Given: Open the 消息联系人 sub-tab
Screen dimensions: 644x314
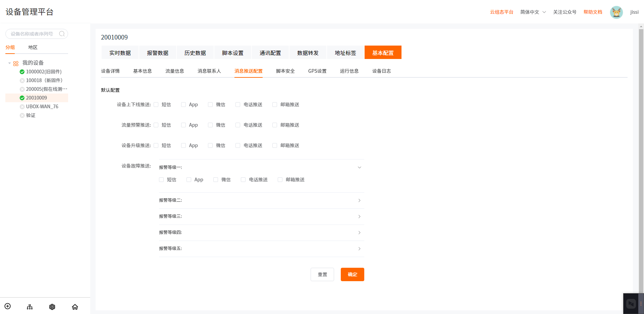Looking at the screenshot, I should [209, 71].
